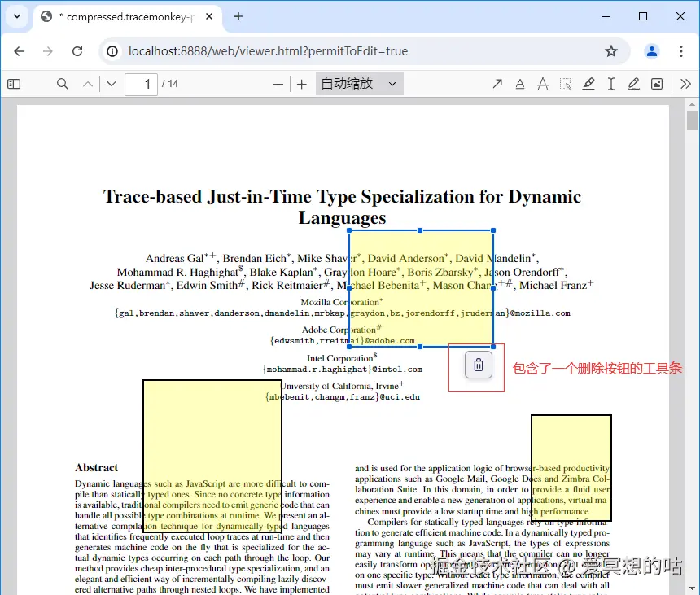The image size is (700, 595).
Task: Toggle the sidebar panel icon
Action: 14,84
